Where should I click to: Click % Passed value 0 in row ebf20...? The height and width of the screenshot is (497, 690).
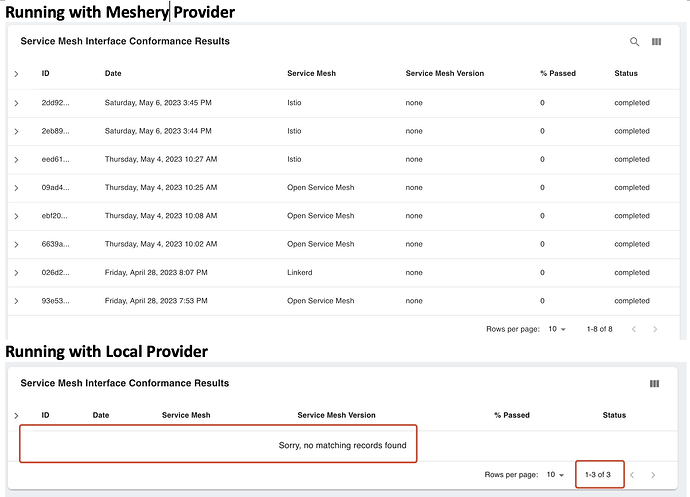542,215
